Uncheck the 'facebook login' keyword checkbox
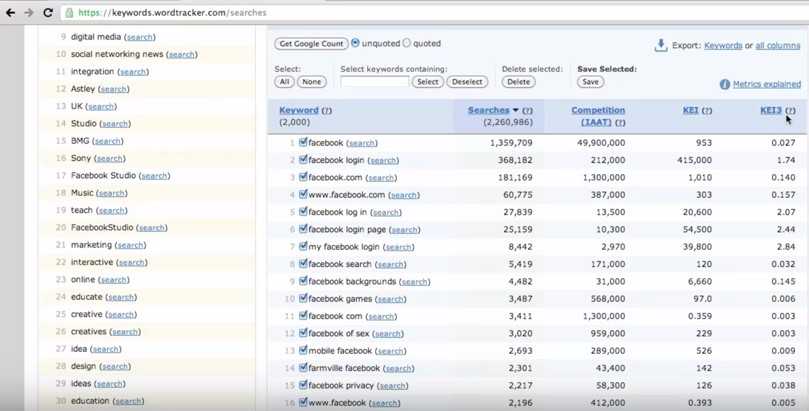 pos(303,160)
